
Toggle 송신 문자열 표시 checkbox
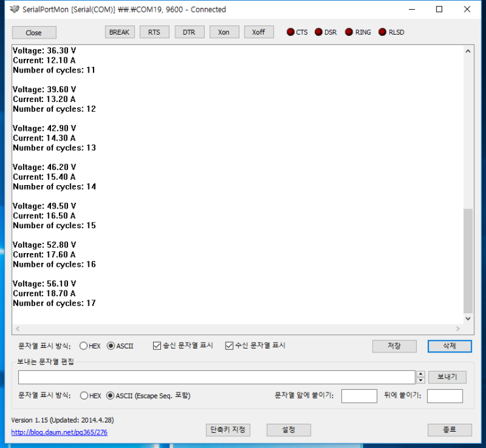(183, 345)
